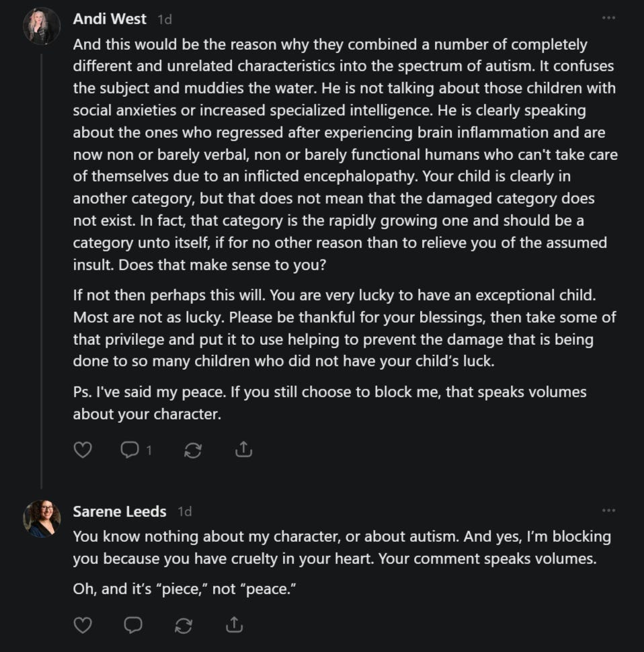Open Andi West's profile picture
The height and width of the screenshot is (652, 644).
[x=42, y=26]
